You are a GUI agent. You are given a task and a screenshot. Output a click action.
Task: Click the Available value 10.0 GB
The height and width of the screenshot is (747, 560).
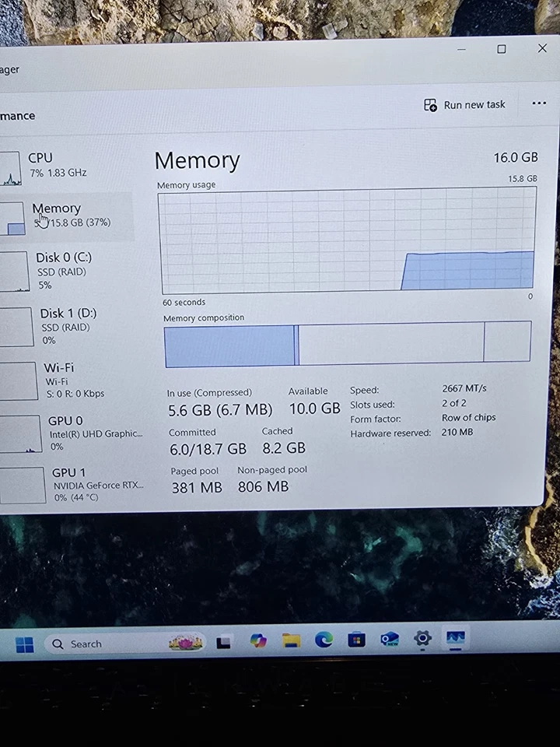315,409
